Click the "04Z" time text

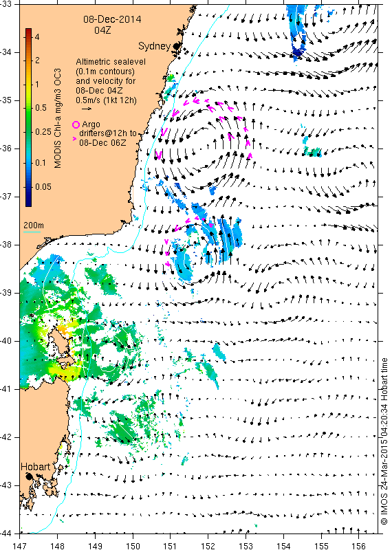click(103, 30)
